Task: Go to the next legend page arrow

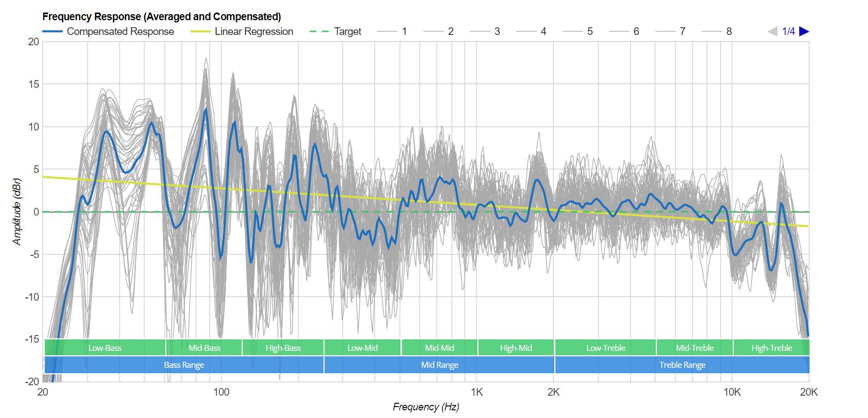Action: (x=804, y=31)
